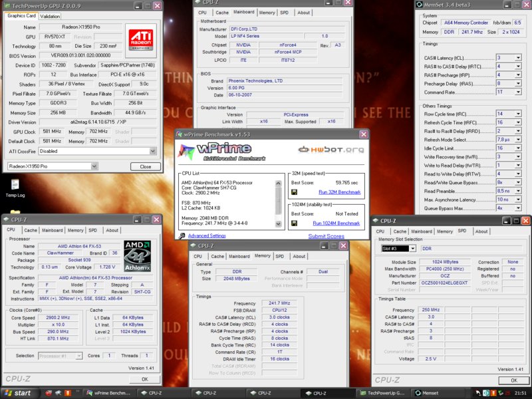Click the ATI Radeon logo in GPU-Z

pyautogui.click(x=141, y=41)
